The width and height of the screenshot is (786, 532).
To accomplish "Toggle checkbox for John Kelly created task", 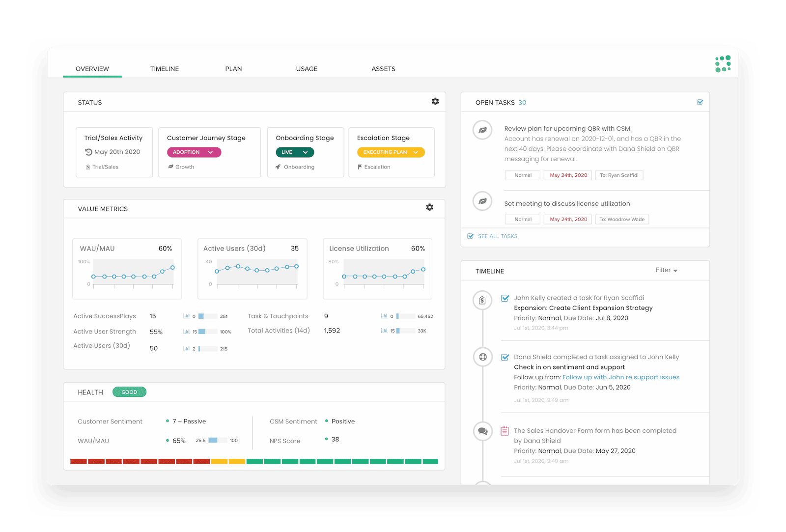I will [x=505, y=298].
